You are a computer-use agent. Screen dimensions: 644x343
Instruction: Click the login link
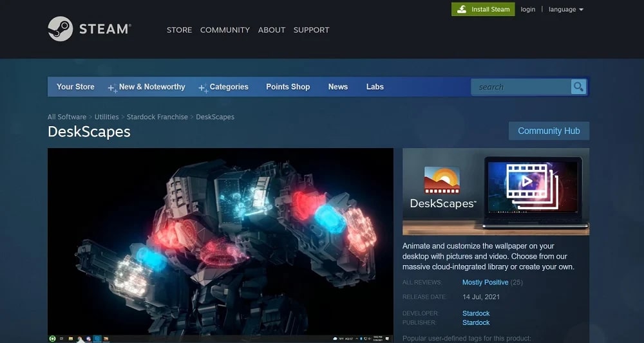click(x=528, y=10)
